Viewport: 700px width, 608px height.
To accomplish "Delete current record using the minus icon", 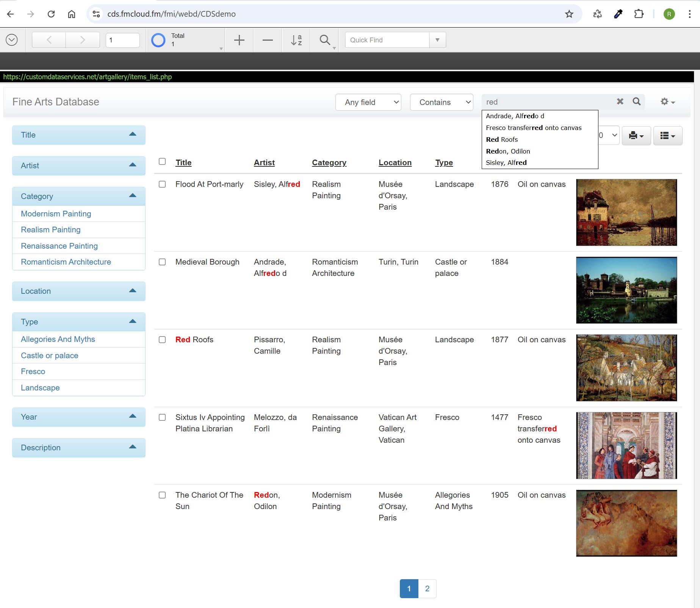I will point(267,40).
